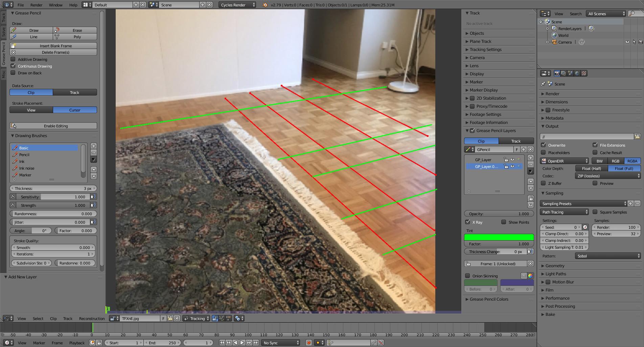Open ZIP (lossless) codec dropdown
This screenshot has height=347, width=644.
click(608, 176)
